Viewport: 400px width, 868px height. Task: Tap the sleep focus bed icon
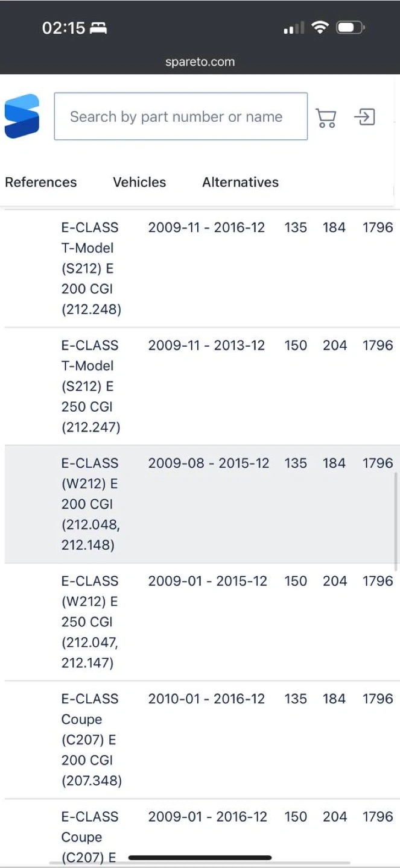click(98, 28)
